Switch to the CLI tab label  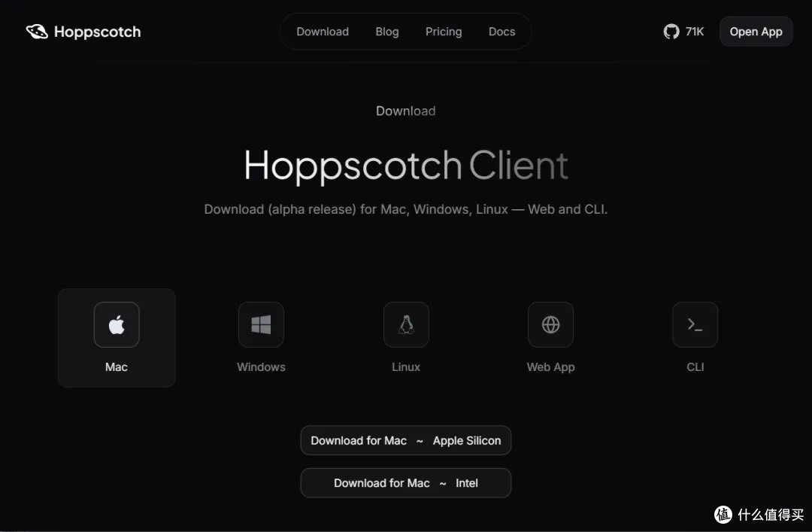pos(695,367)
